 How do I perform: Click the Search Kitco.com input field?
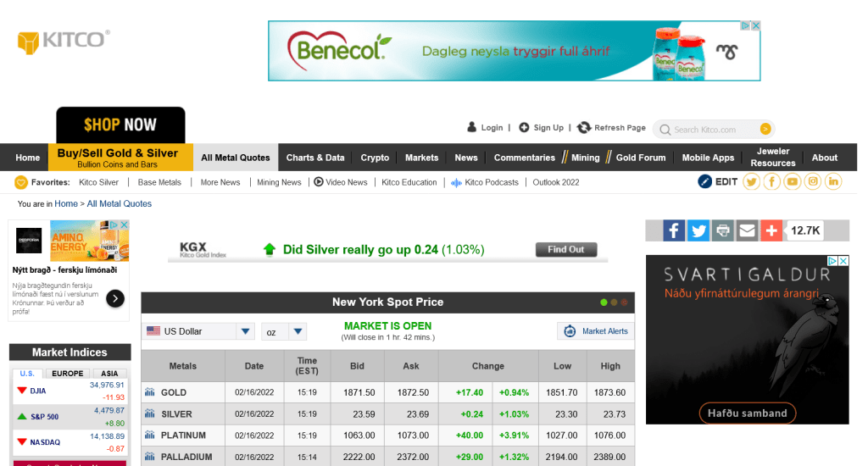click(712, 130)
